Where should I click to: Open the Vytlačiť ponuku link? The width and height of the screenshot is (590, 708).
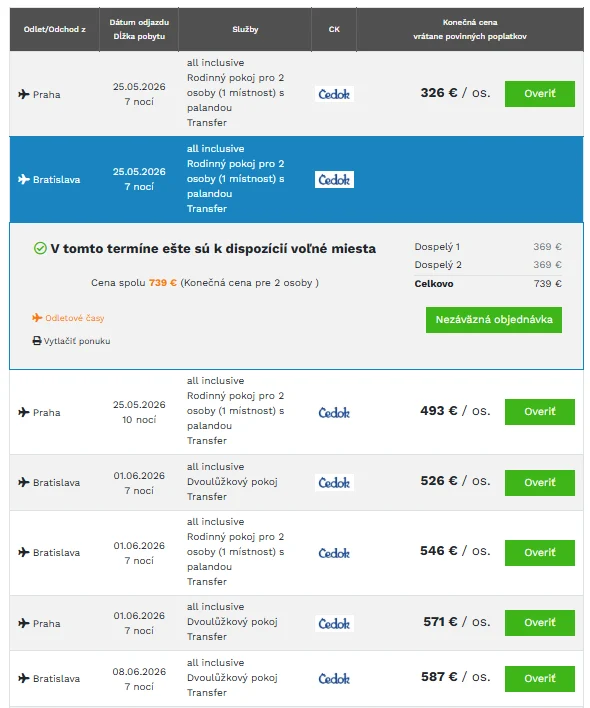pyautogui.click(x=77, y=341)
